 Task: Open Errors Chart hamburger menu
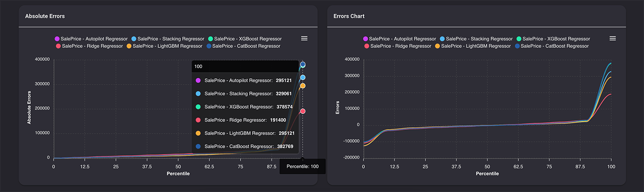[x=612, y=38]
